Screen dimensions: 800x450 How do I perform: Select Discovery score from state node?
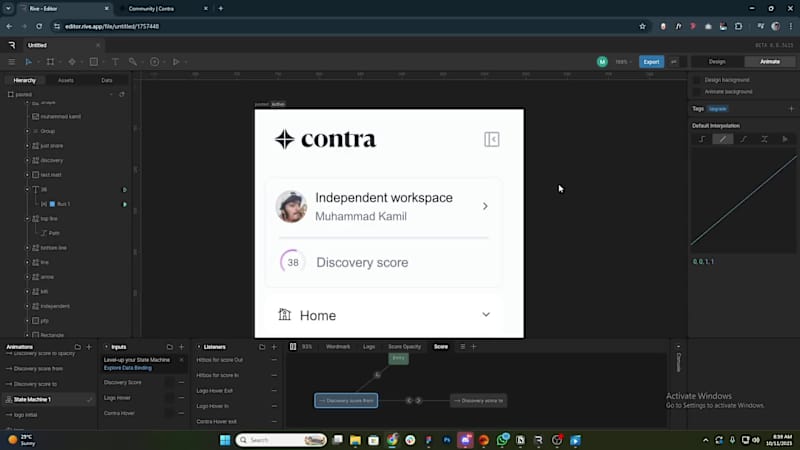[x=346, y=401]
